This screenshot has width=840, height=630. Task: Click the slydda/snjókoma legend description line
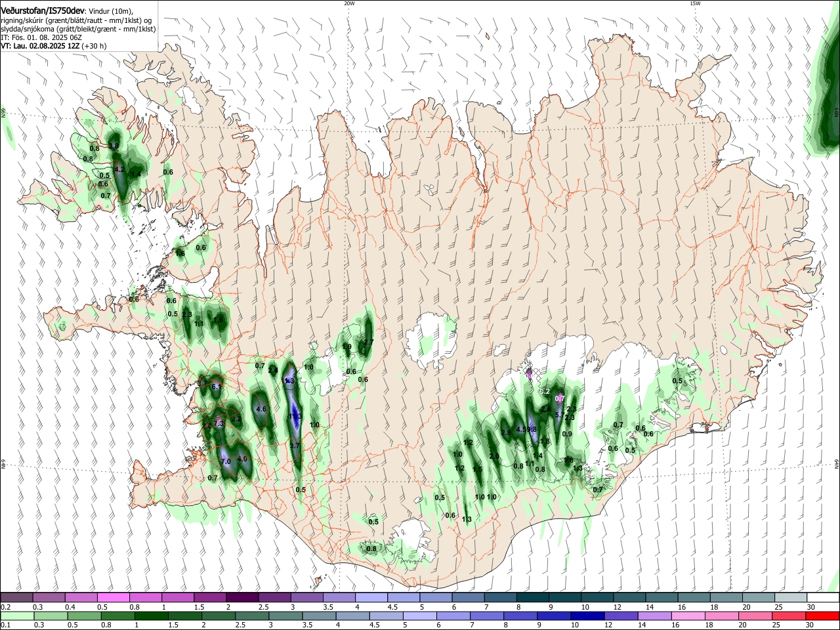[x=78, y=30]
